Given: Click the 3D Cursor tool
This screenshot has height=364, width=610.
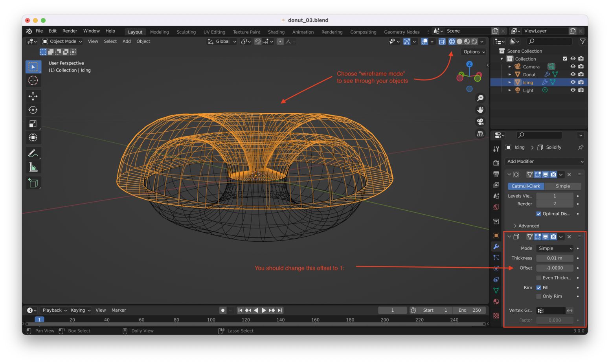Looking at the screenshot, I should click(33, 81).
